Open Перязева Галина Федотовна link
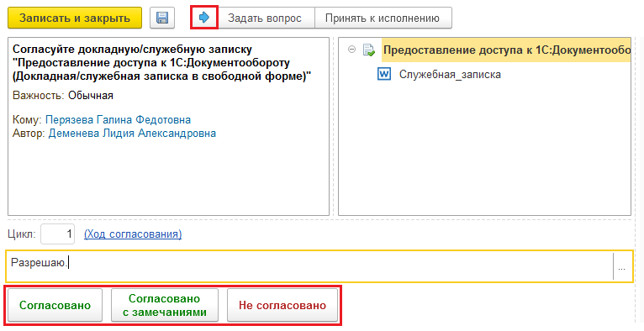644x331 pixels. coord(118,120)
